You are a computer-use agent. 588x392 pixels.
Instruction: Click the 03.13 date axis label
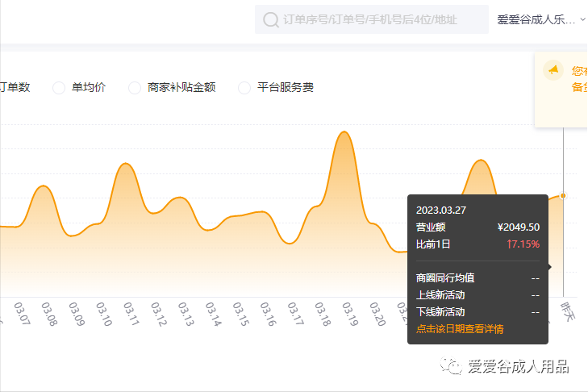pos(186,313)
